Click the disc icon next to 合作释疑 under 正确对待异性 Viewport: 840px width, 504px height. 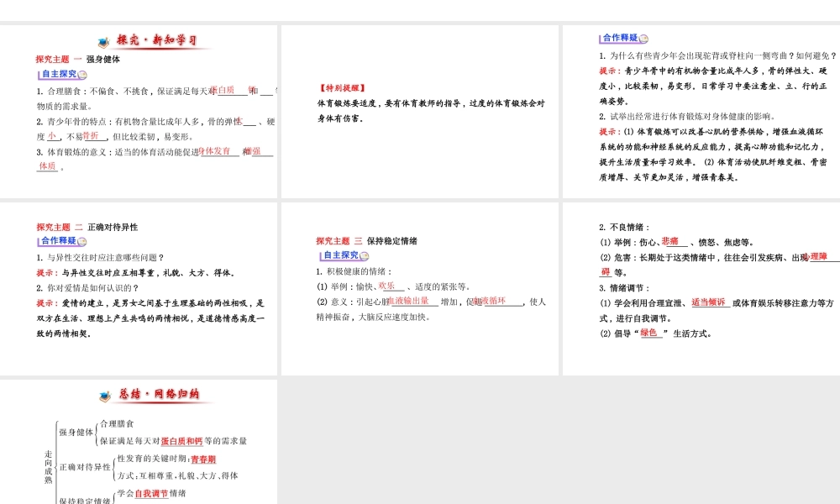(82, 242)
